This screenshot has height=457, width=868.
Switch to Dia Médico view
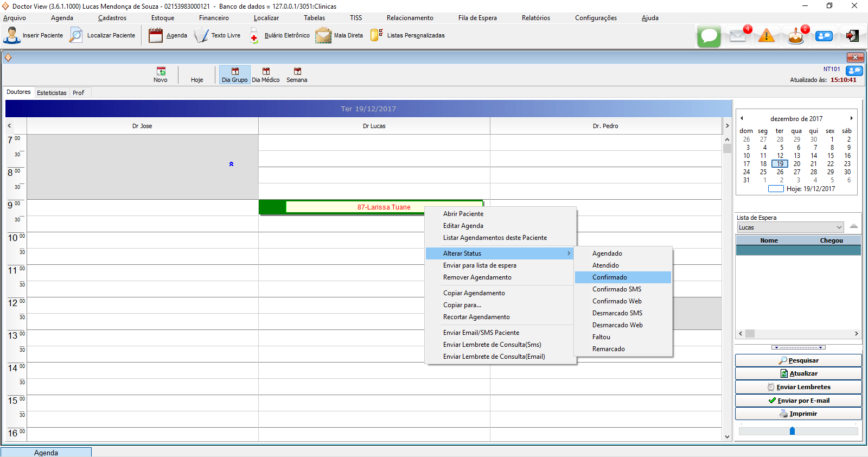point(266,75)
